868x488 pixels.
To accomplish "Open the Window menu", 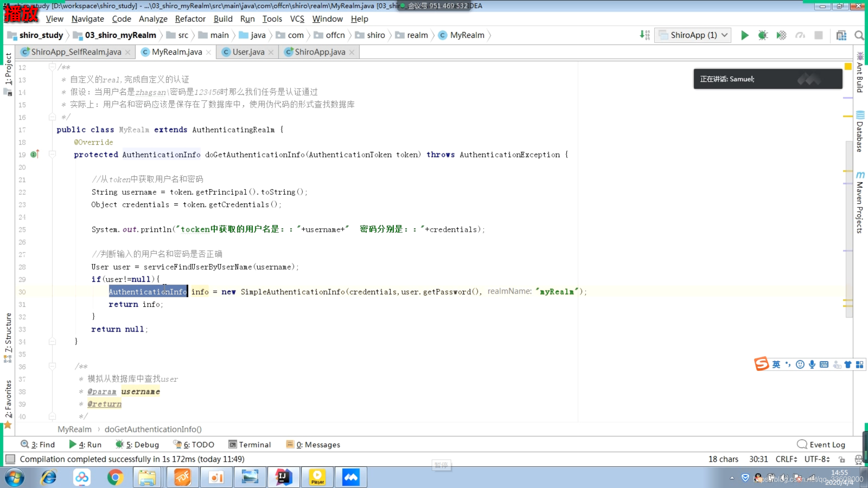I will click(327, 19).
